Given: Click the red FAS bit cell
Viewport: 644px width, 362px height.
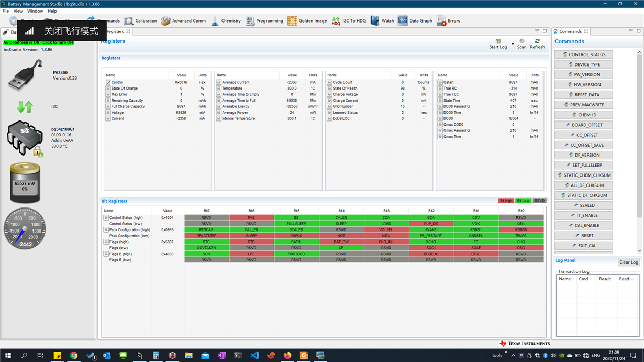Looking at the screenshot, I should click(251, 217).
